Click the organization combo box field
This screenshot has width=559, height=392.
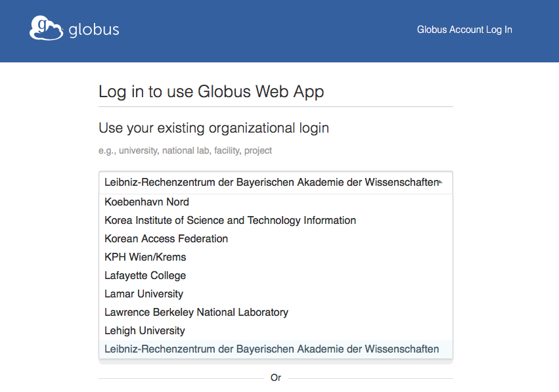tap(275, 183)
